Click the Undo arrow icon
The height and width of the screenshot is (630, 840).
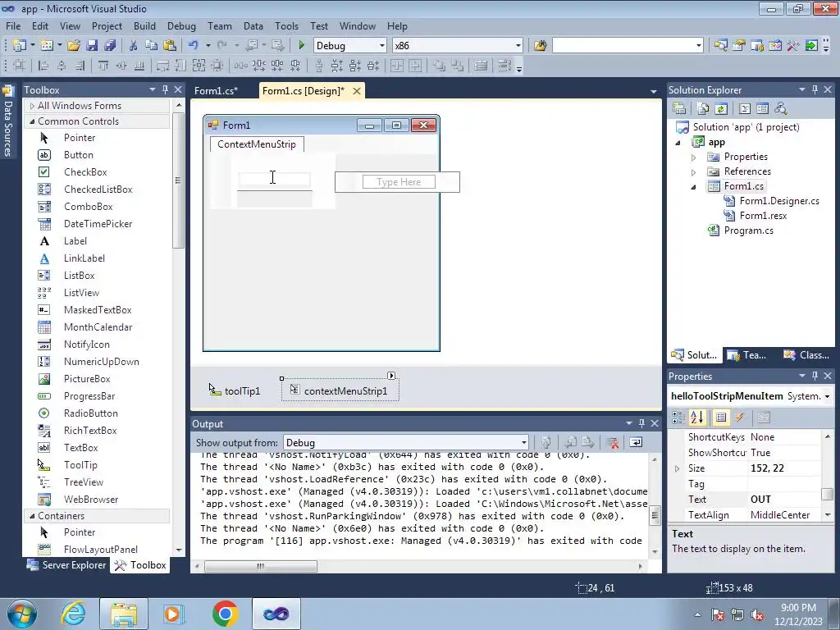click(x=194, y=46)
